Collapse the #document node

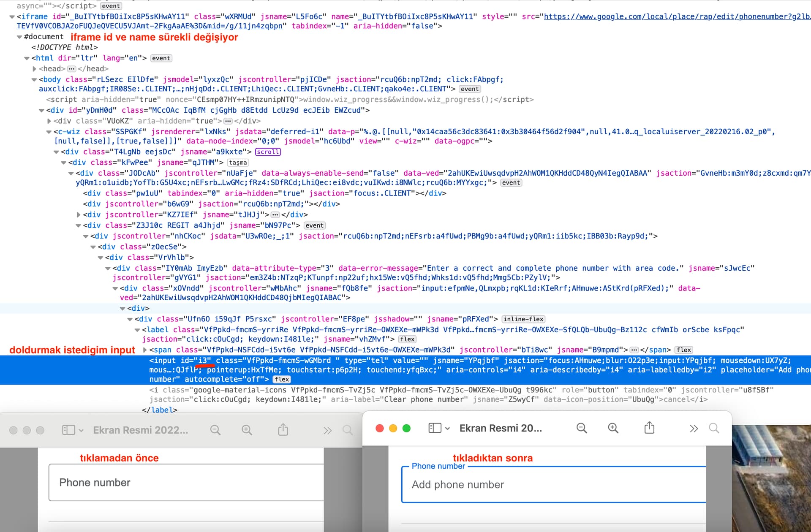point(19,37)
